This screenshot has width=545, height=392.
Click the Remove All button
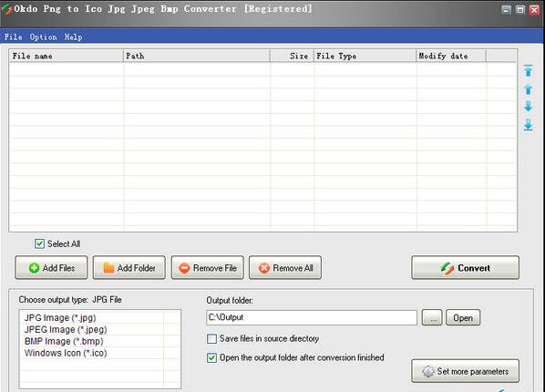[285, 268]
